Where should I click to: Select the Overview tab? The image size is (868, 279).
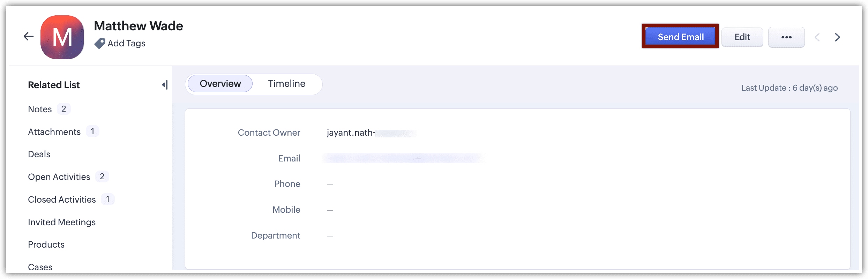[220, 84]
